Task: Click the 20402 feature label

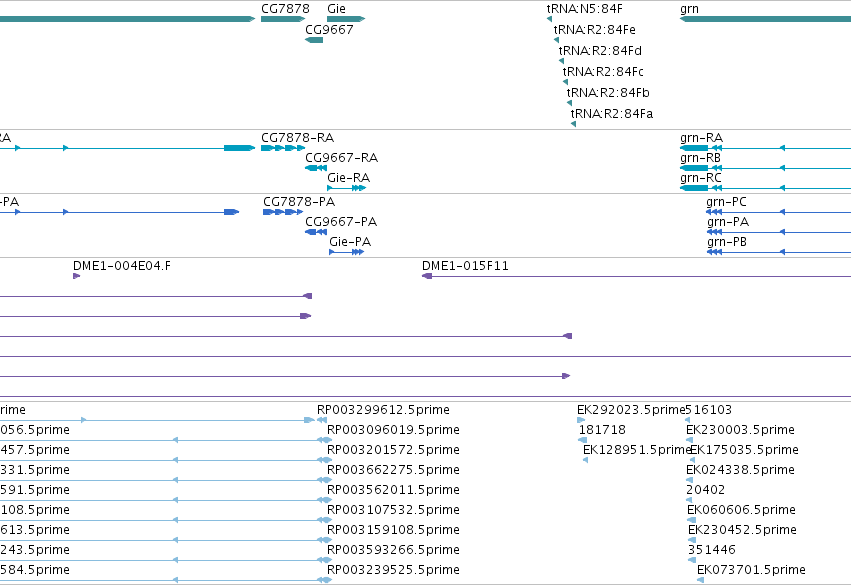Action: (x=706, y=490)
